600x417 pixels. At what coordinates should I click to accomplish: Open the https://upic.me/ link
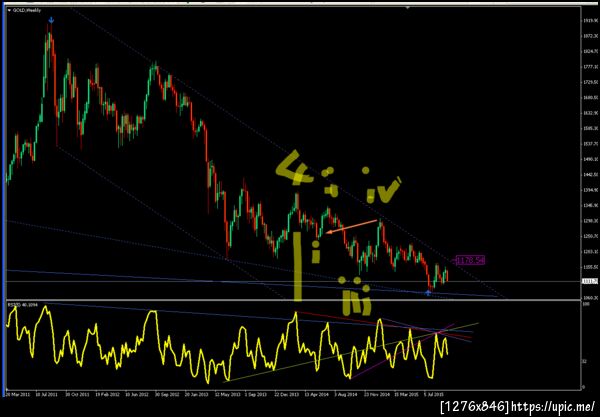(553, 406)
